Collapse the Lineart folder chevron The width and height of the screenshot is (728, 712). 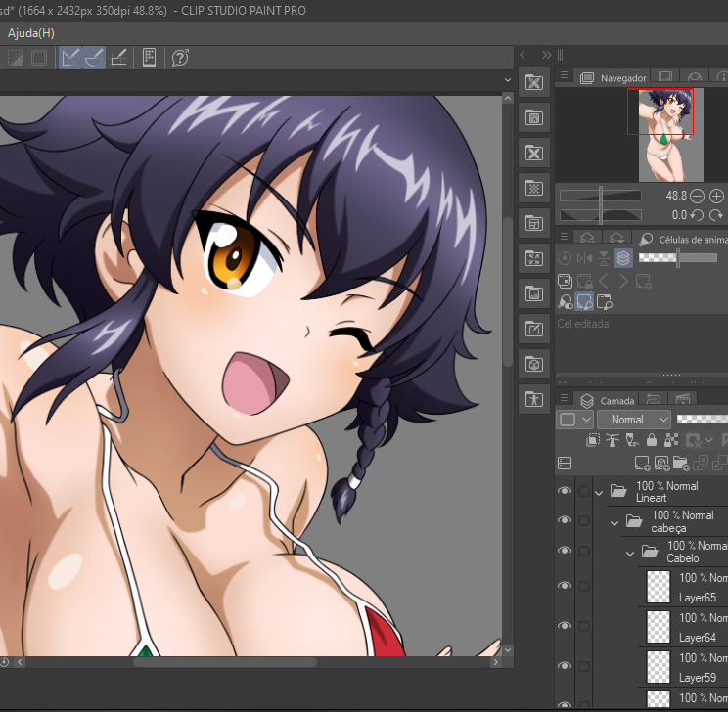point(599,493)
